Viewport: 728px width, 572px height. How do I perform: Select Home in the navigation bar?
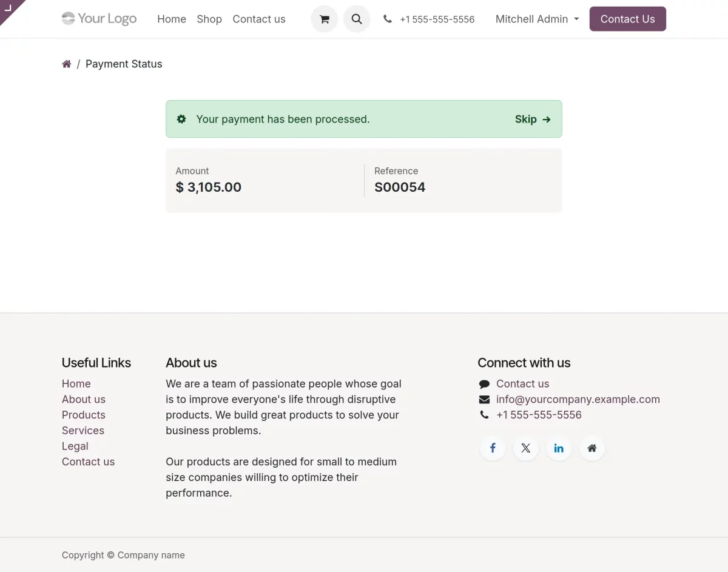(x=172, y=19)
